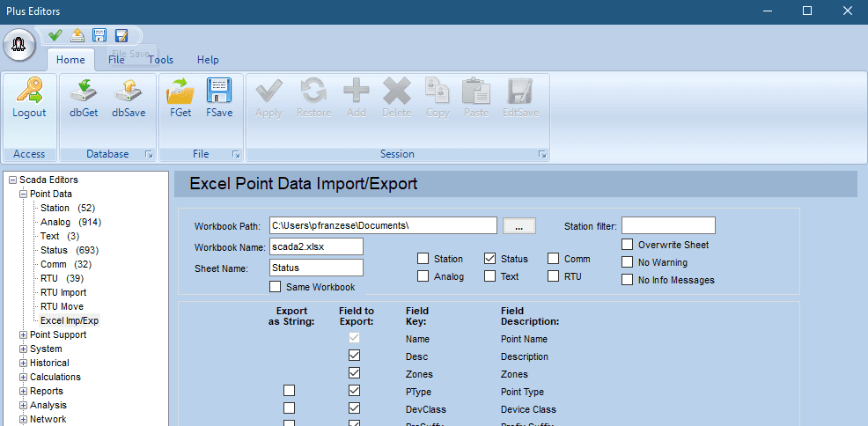Uncheck Field to Export for Desc
This screenshot has height=426, width=868.
point(354,356)
